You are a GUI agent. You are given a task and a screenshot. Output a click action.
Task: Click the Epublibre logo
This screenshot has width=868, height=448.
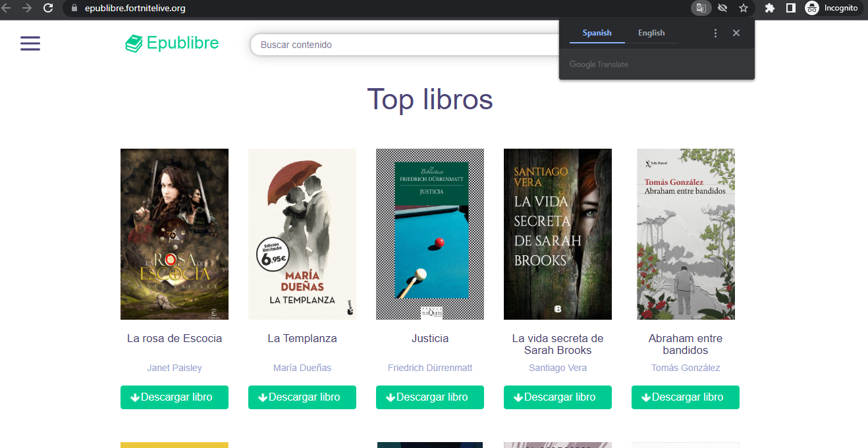(173, 44)
